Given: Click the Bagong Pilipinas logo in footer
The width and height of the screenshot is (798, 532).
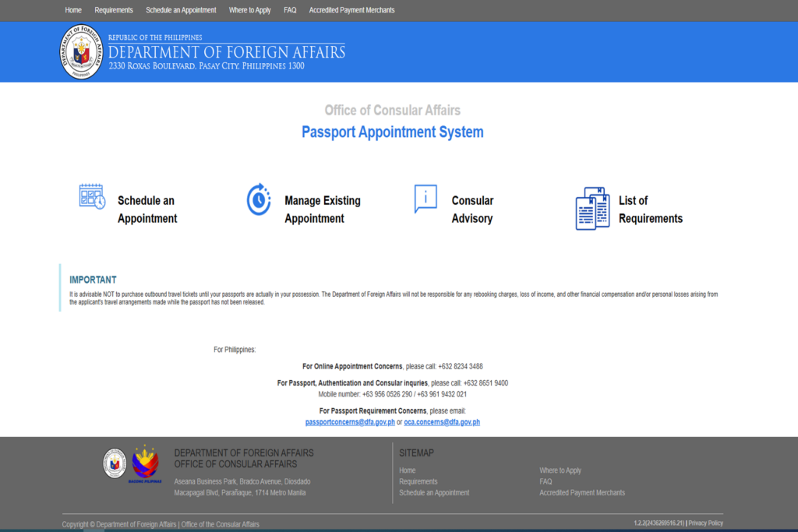Looking at the screenshot, I should tap(146, 464).
